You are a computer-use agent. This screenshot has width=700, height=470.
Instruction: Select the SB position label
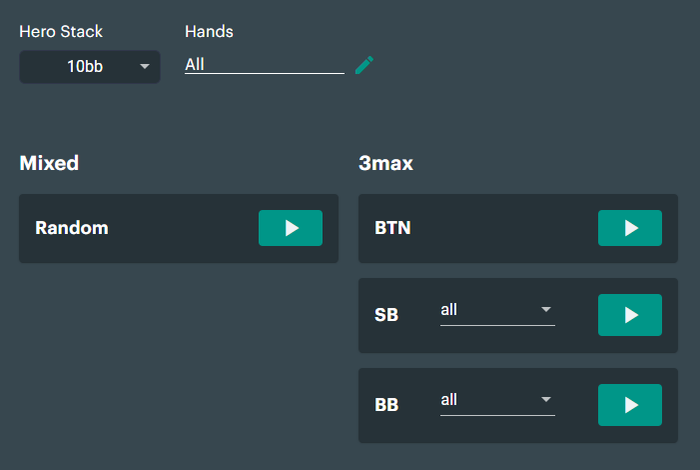(x=386, y=315)
